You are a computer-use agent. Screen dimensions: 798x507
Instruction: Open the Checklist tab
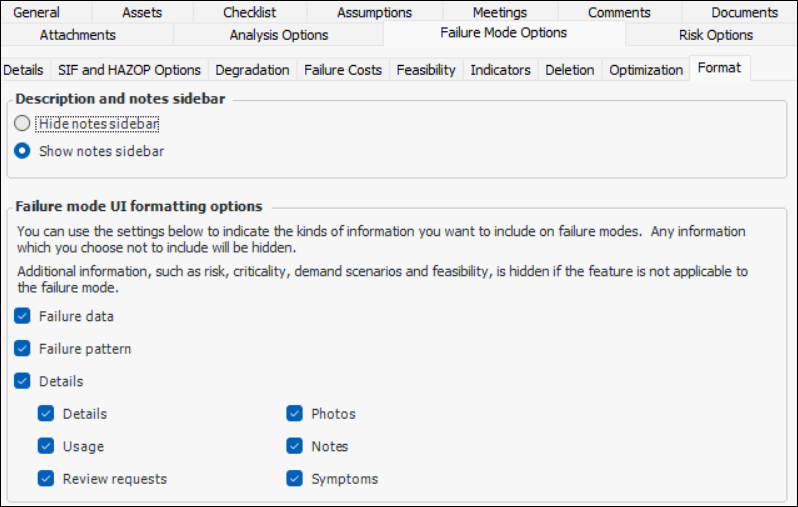[x=250, y=12]
